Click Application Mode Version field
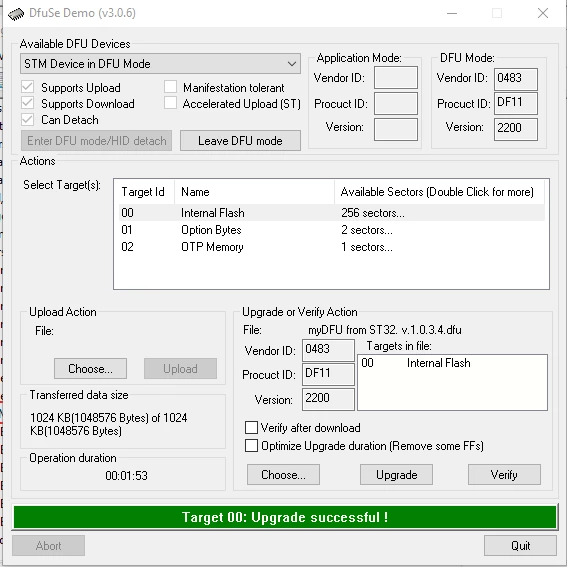Image resolution: width=567 pixels, height=567 pixels. pyautogui.click(x=396, y=129)
